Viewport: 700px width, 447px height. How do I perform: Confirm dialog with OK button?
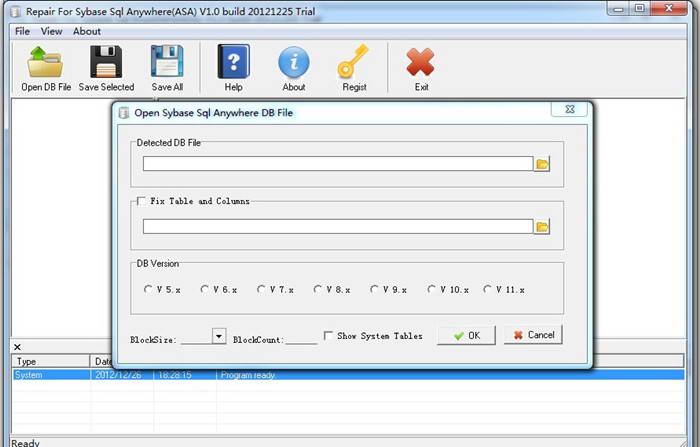[466, 335]
